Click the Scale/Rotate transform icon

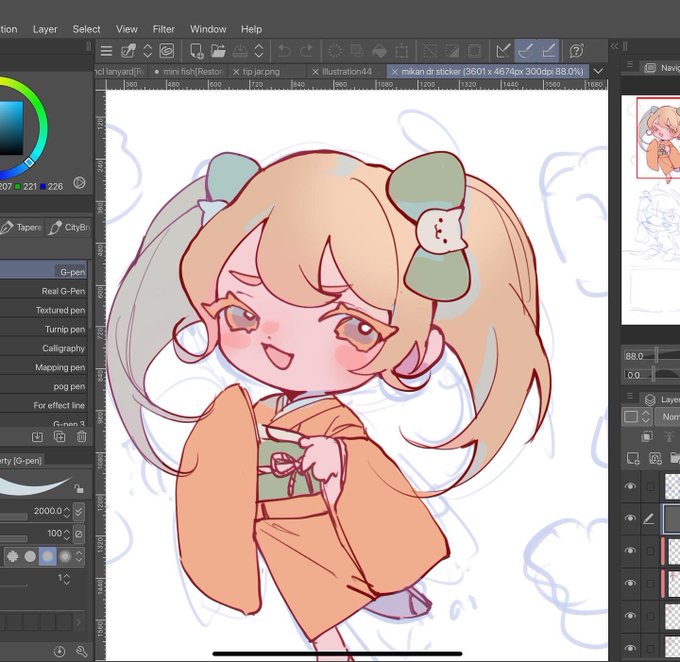tap(402, 51)
